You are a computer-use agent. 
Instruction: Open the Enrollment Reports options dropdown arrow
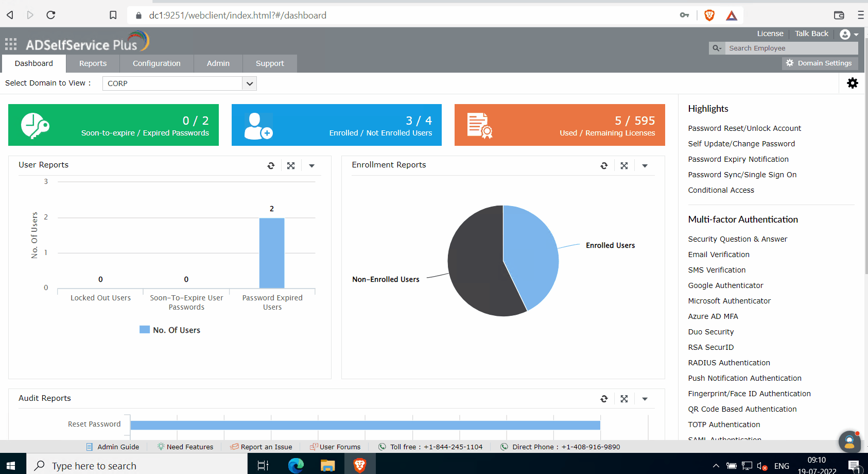click(645, 166)
